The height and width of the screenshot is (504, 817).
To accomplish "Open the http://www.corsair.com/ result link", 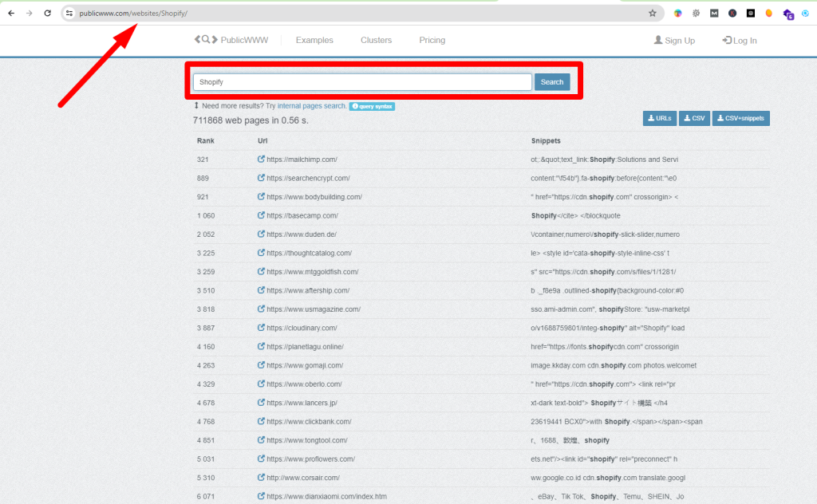I will (302, 478).
